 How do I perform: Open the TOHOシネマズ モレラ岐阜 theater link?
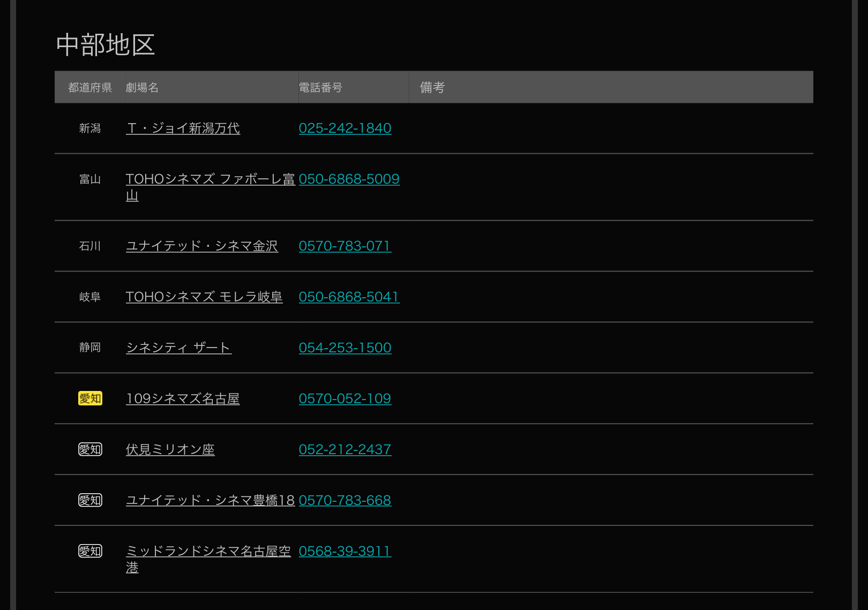pyautogui.click(x=204, y=297)
